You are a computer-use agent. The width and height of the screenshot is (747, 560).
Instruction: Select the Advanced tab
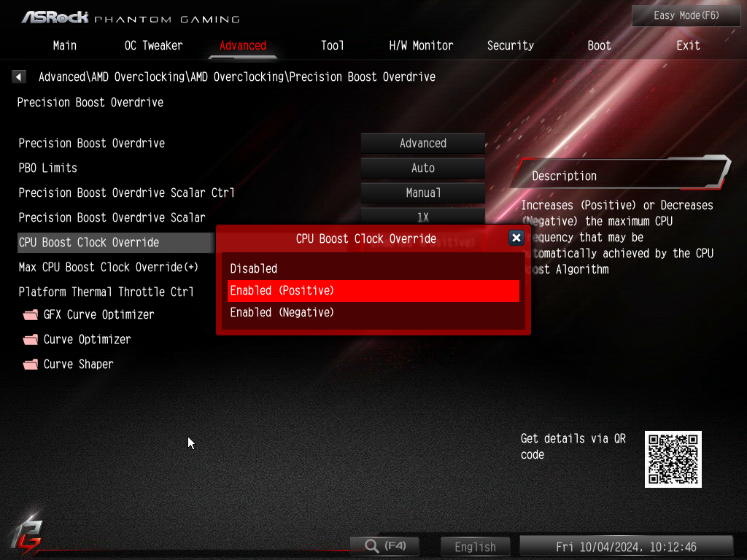coord(242,46)
